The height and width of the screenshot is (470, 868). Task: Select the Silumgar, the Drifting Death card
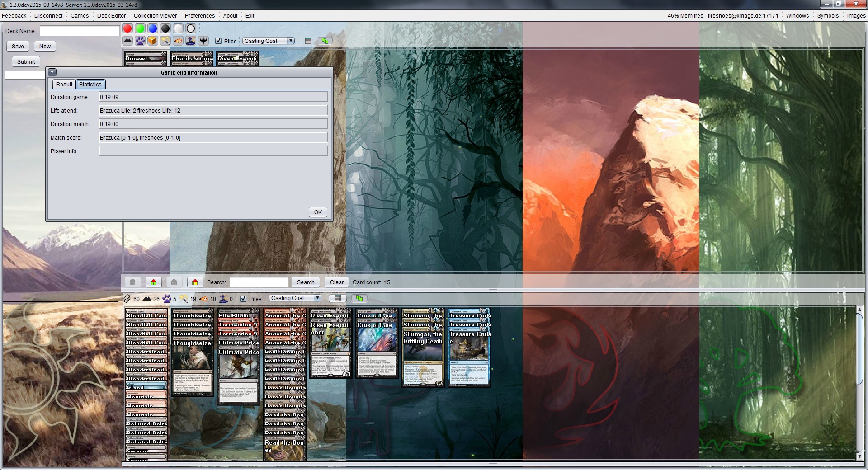pos(423,358)
